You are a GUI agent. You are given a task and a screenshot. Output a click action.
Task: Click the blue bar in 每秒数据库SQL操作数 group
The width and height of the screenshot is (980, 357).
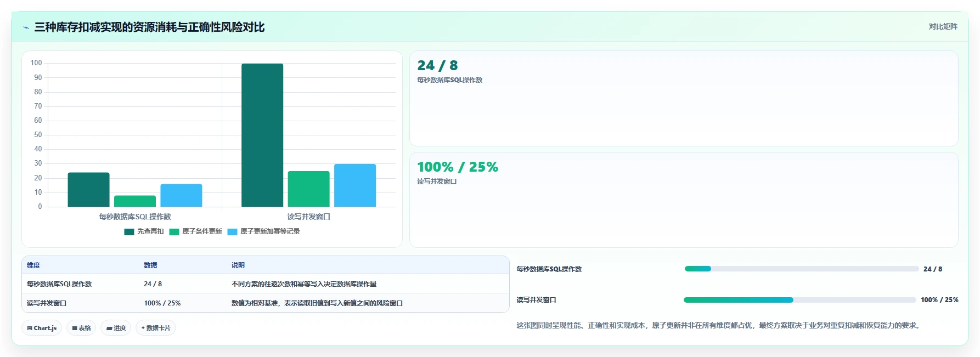[x=181, y=196]
